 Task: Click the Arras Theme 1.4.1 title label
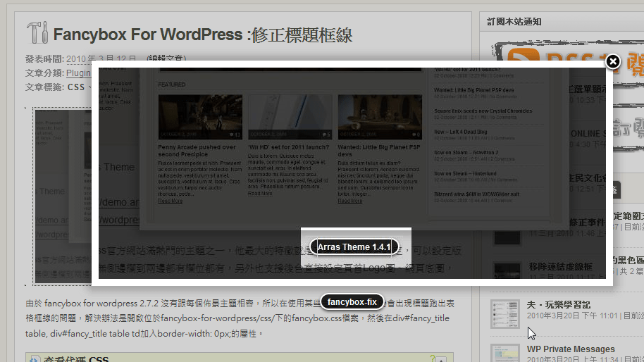click(x=354, y=247)
